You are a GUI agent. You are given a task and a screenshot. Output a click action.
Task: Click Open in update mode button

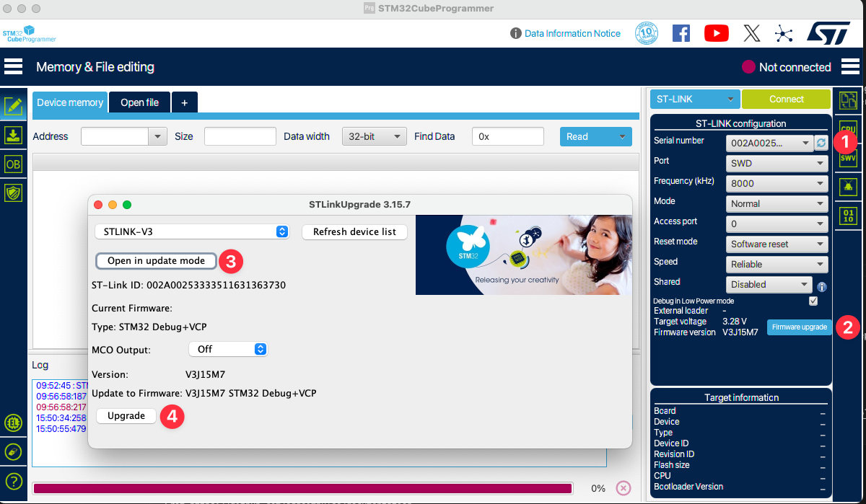click(x=156, y=260)
